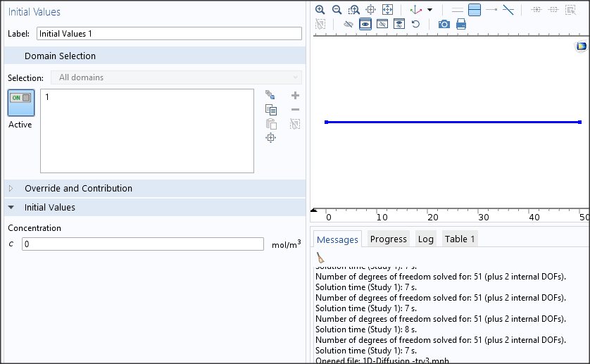Switch to the Progress tab
The height and width of the screenshot is (364, 590).
[x=388, y=239]
